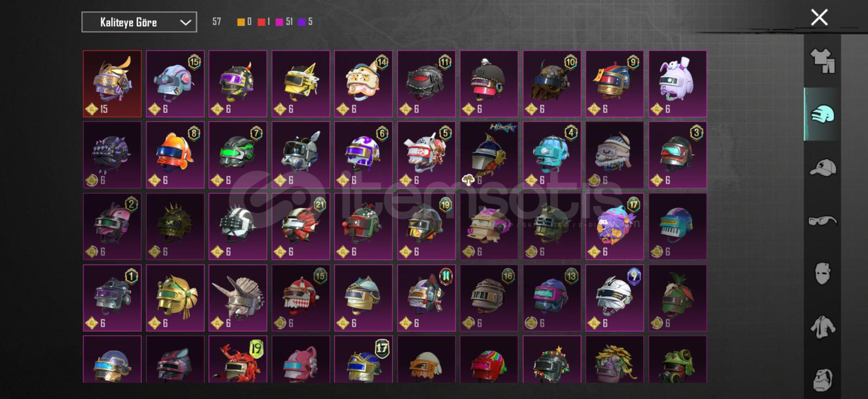Select the red-framed samurai helmet costing 15
The width and height of the screenshot is (868, 399).
point(112,84)
